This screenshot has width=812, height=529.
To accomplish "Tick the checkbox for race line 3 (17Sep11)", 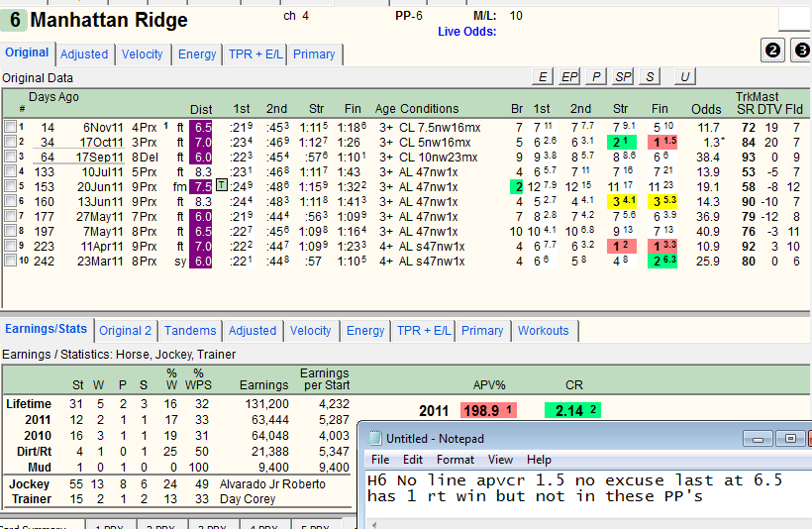I will coord(10,156).
